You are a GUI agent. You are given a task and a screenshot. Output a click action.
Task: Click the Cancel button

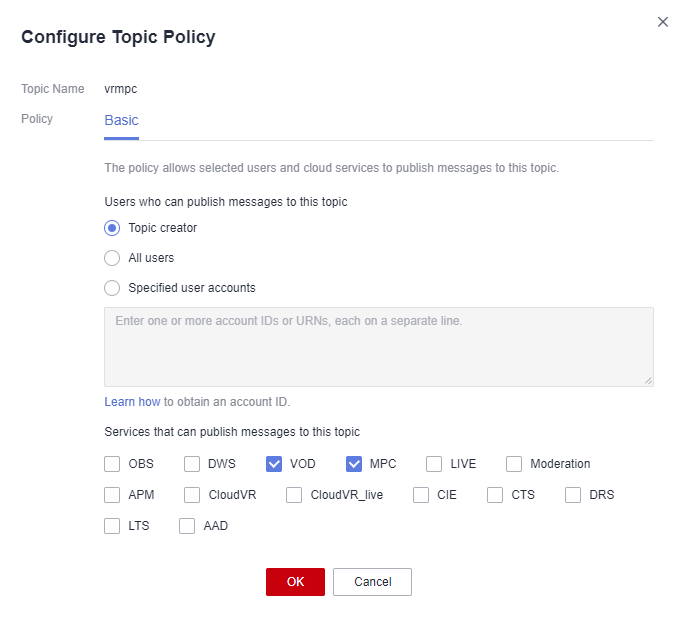372,582
